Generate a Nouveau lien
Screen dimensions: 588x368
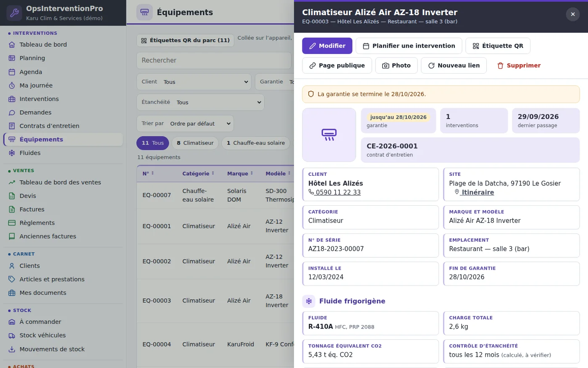(x=454, y=66)
